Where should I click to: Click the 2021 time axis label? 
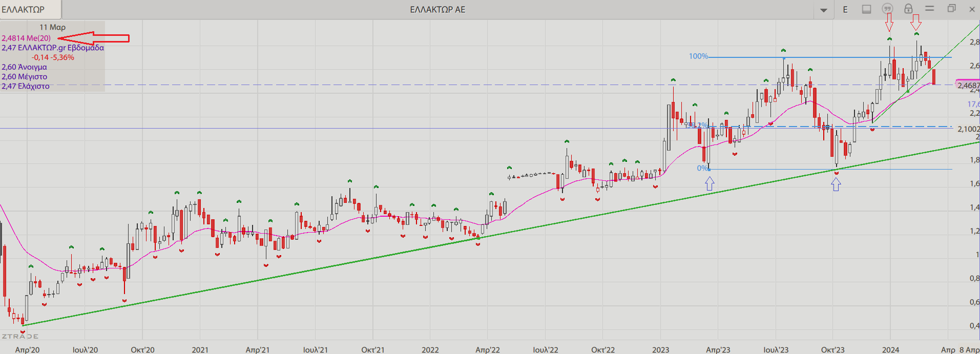(x=200, y=349)
